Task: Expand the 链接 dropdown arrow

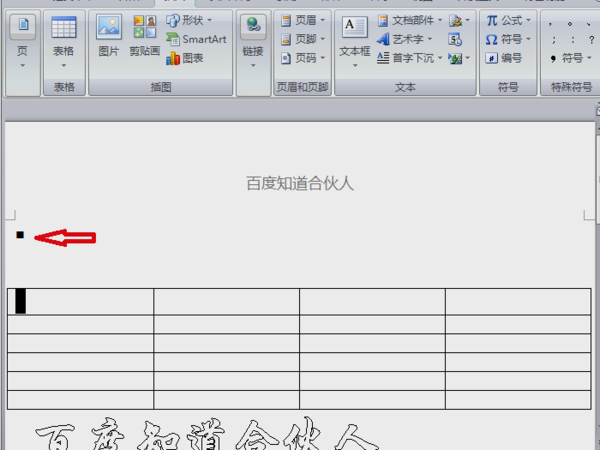Action: [253, 65]
